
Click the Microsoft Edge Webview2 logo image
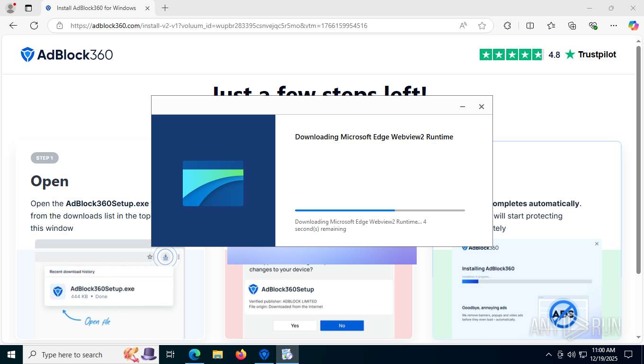click(x=213, y=183)
